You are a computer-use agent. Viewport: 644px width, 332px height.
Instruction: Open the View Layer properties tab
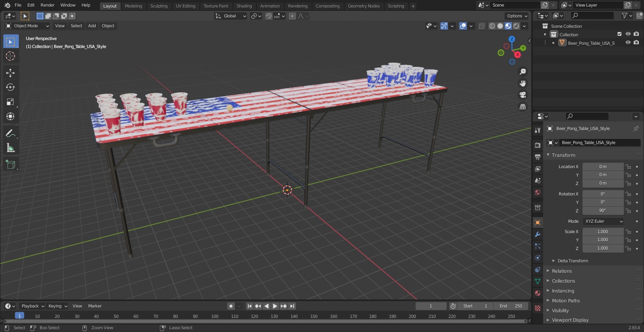pyautogui.click(x=537, y=169)
